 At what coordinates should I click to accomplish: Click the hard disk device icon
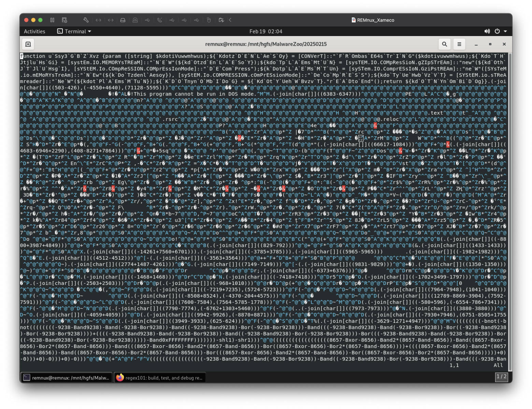(123, 20)
